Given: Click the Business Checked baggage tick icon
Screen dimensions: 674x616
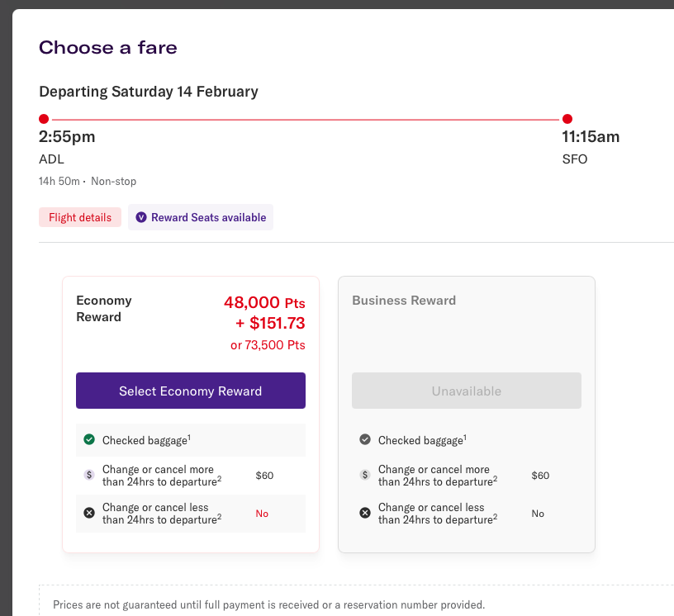Looking at the screenshot, I should [365, 440].
